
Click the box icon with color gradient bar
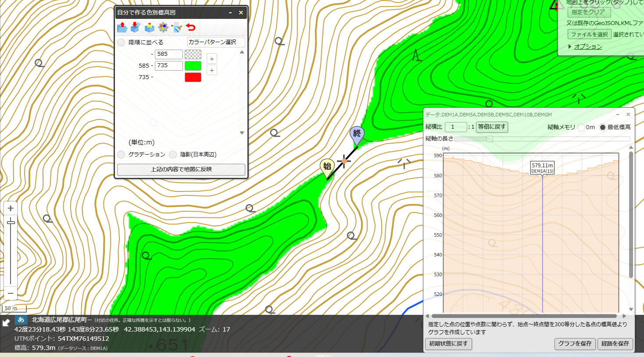coord(150,27)
